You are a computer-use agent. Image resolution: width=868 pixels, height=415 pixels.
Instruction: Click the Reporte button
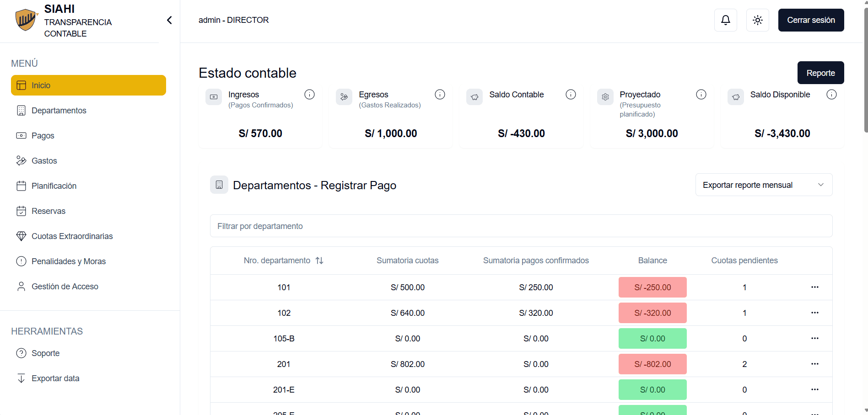tap(820, 73)
